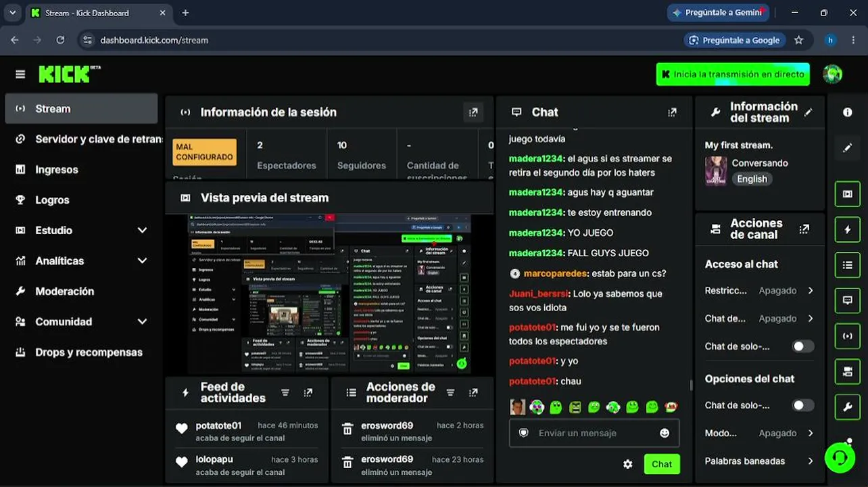
Task: Toggle stream preview widget icon in right rail
Action: click(848, 194)
